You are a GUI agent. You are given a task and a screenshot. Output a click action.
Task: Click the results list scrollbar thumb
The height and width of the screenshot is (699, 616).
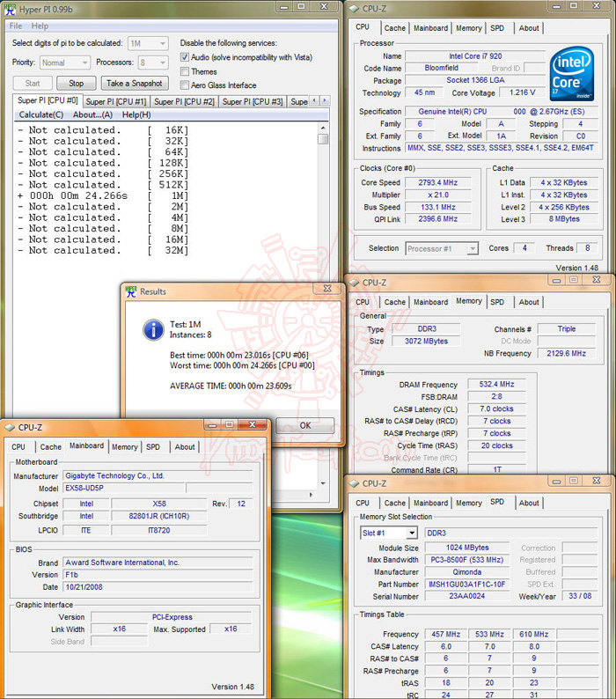click(323, 139)
